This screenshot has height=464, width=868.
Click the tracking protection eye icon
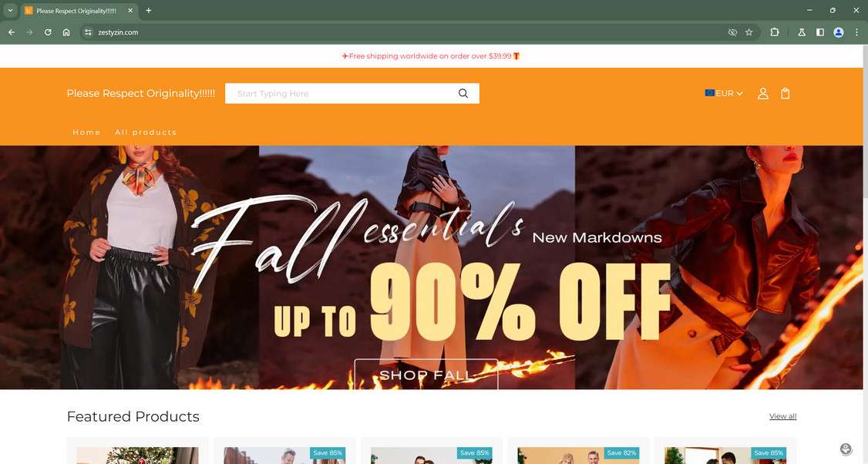tap(732, 32)
